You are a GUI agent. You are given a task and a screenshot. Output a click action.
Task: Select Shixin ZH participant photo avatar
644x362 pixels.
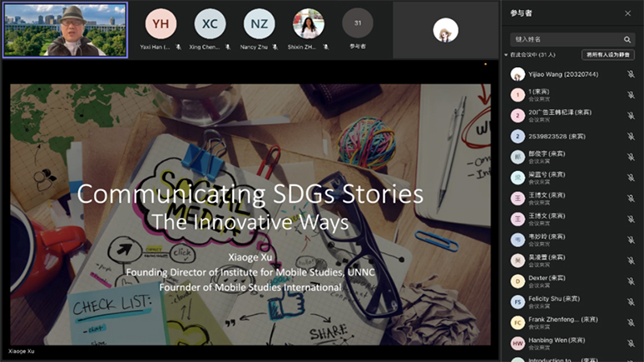309,23
